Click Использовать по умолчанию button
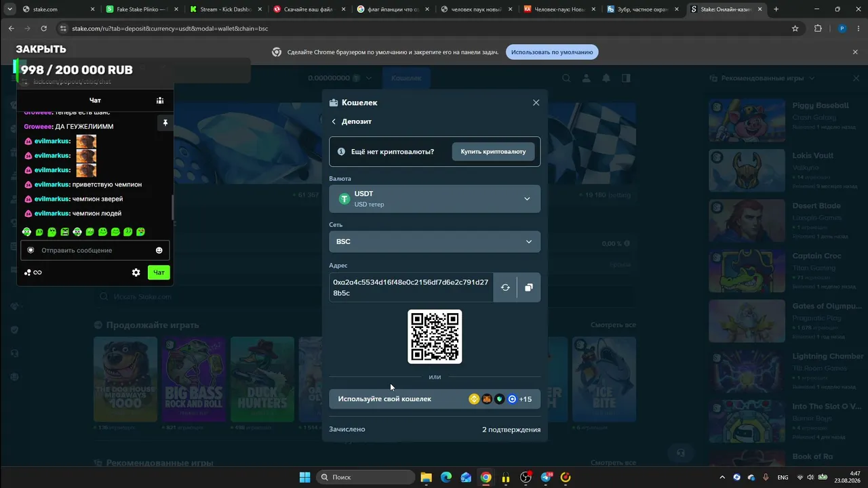Screen dimensions: 868x488 click(552, 52)
